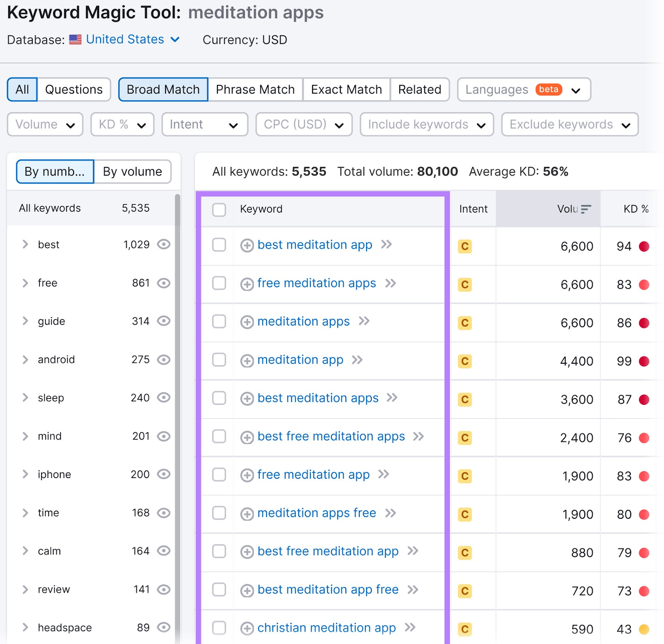Click the plus icon beside 'meditation apps' keyword

[247, 323]
